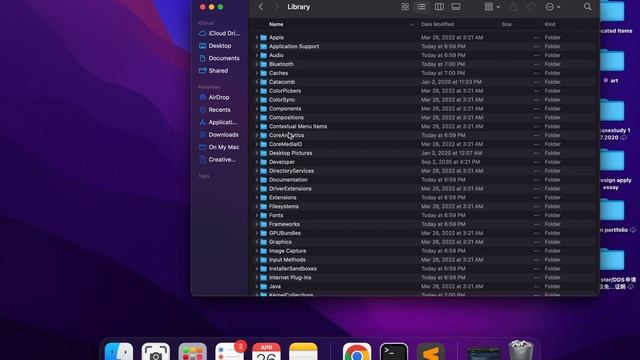Expand the Bluetooth folder
This screenshot has height=360, width=640.
click(x=257, y=64)
